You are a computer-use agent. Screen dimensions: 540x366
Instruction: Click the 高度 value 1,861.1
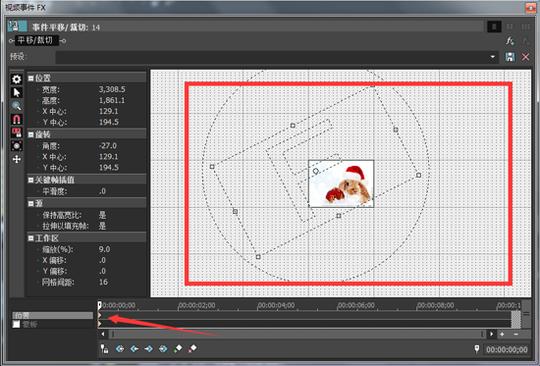[x=112, y=101]
